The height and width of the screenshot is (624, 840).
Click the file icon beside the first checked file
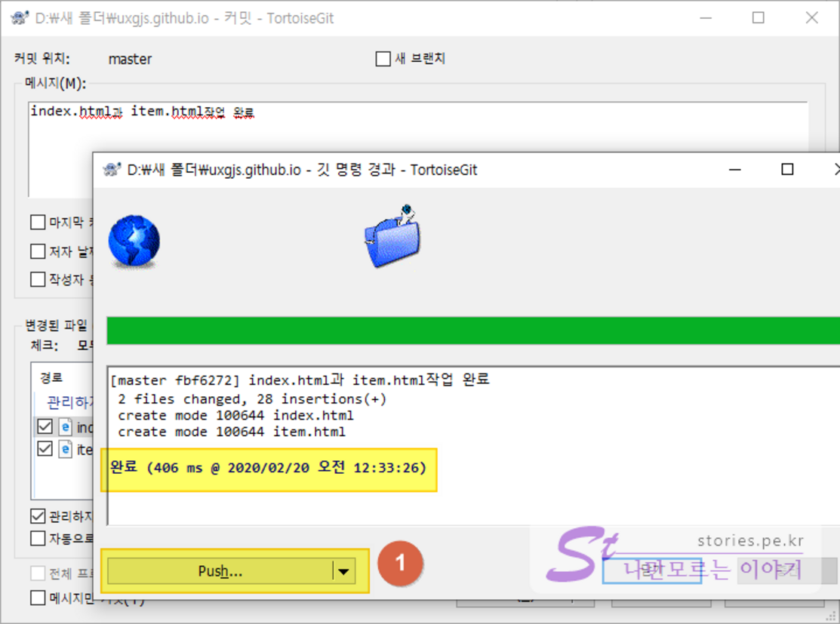point(66,427)
